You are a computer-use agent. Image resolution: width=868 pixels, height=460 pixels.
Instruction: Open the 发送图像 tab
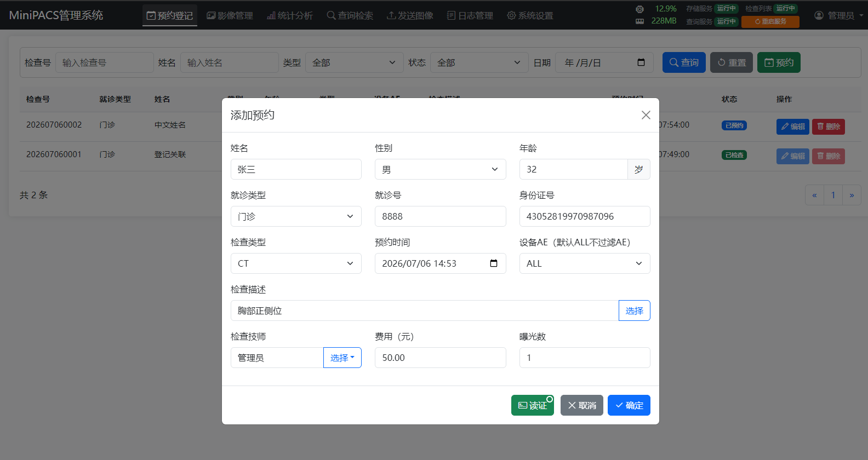coord(410,15)
